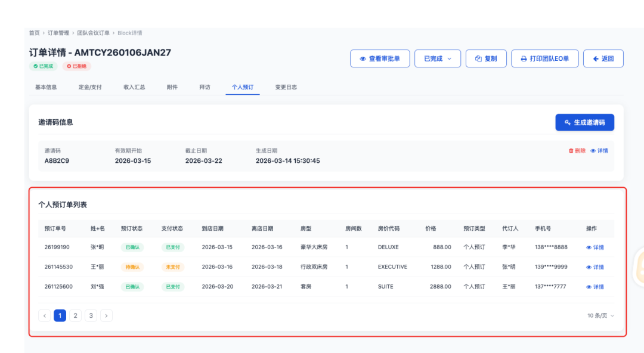Screen dimensions: 644x353
Task: Click the 查看审批单 button
Action: pos(380,58)
